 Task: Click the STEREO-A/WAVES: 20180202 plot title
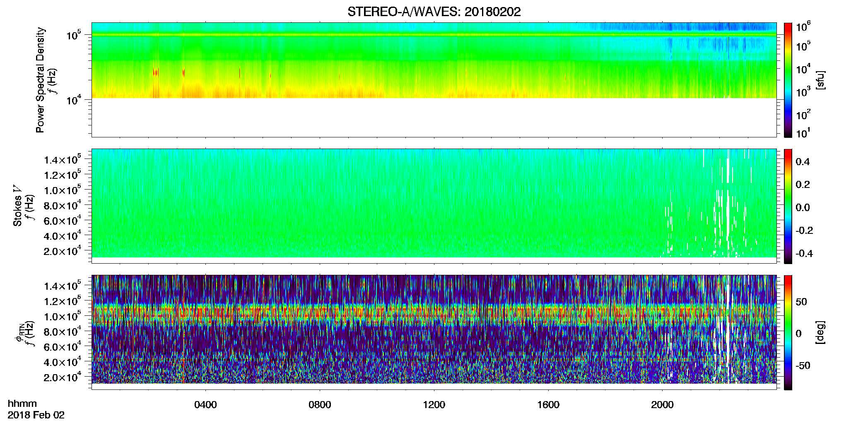tap(434, 12)
